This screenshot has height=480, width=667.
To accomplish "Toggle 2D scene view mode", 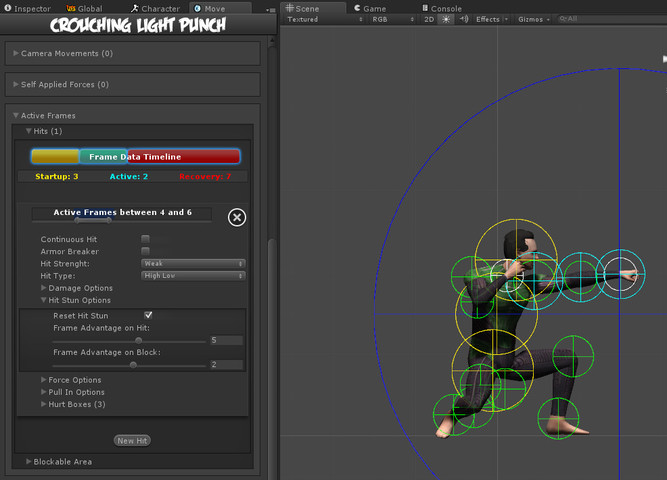I will coord(429,20).
